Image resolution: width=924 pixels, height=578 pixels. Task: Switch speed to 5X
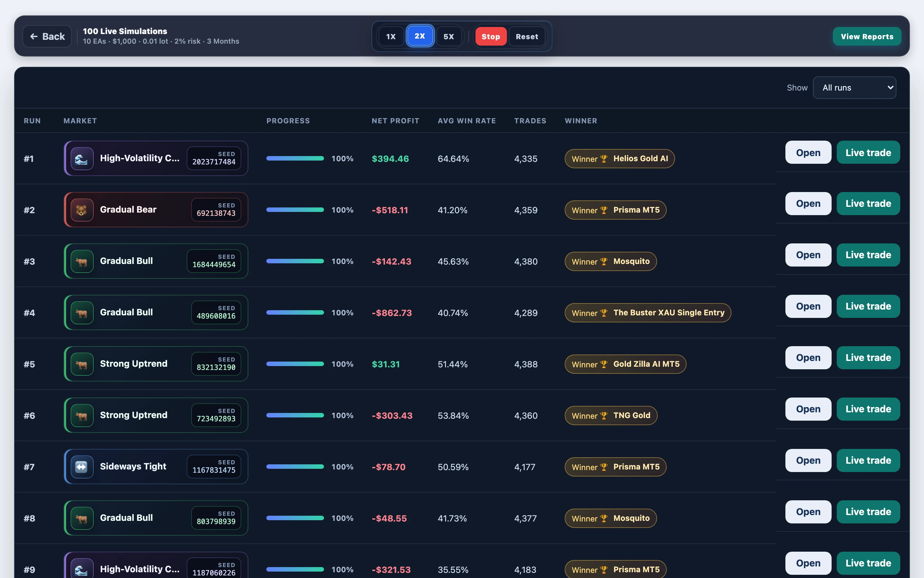(449, 36)
